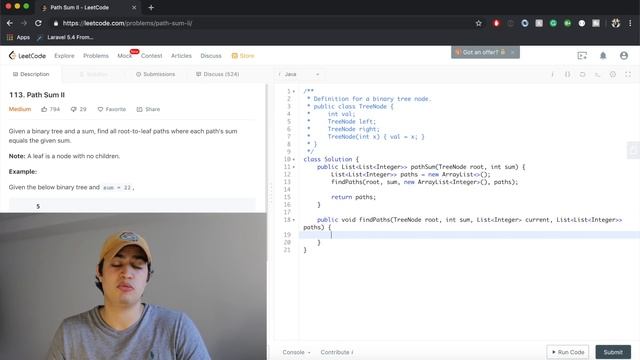This screenshot has height=360, width=640.
Task: Share the problem
Action: tap(148, 109)
